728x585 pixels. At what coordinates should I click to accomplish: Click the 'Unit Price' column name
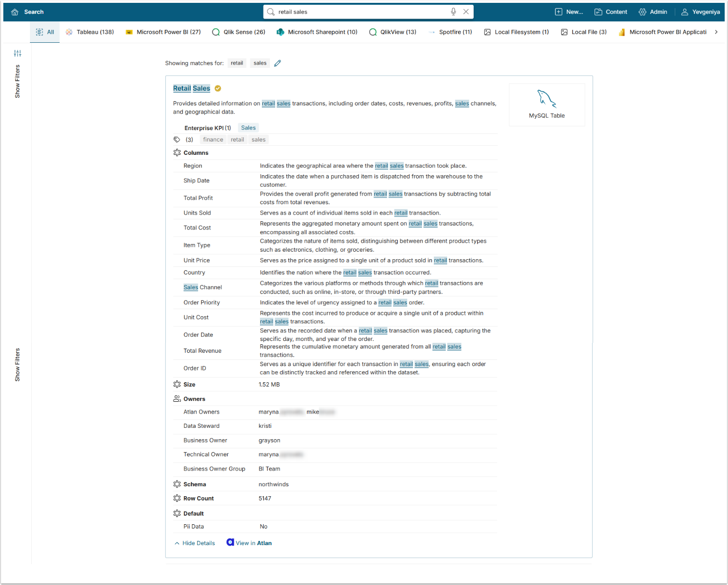(x=197, y=260)
